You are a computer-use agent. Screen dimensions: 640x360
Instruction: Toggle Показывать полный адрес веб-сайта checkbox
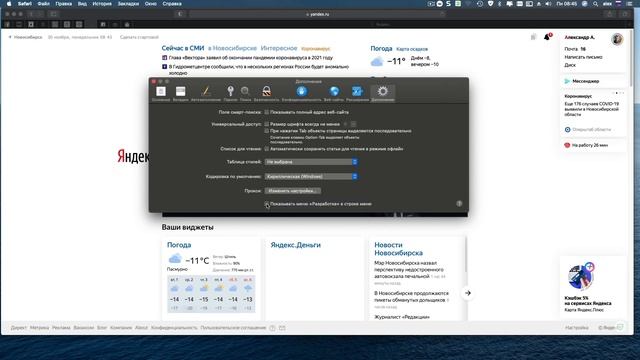click(x=267, y=112)
